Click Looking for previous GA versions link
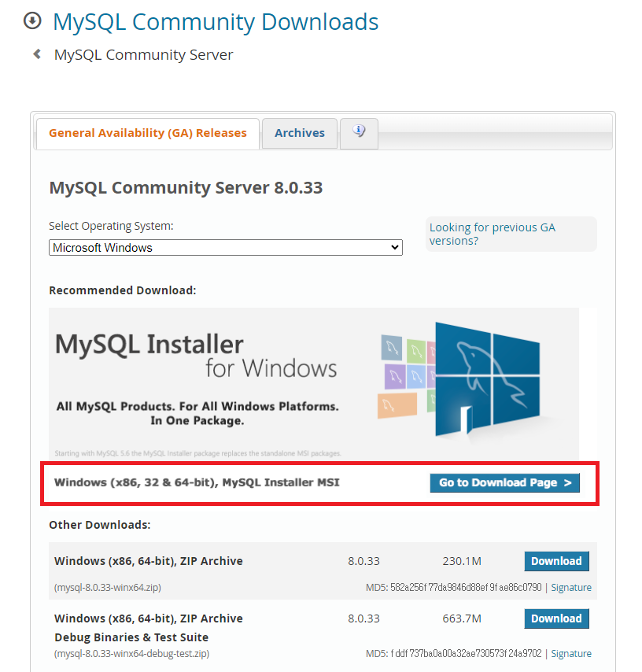642x672 pixels. (x=493, y=234)
